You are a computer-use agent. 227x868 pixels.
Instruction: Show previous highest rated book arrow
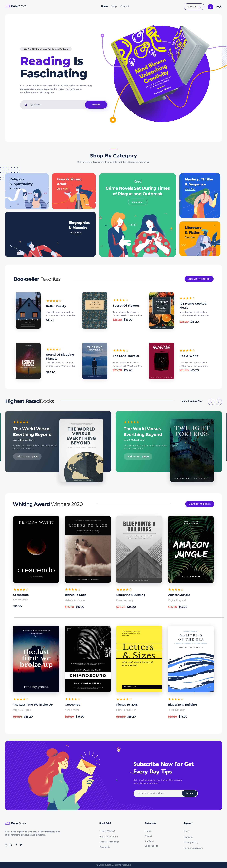coord(211,401)
